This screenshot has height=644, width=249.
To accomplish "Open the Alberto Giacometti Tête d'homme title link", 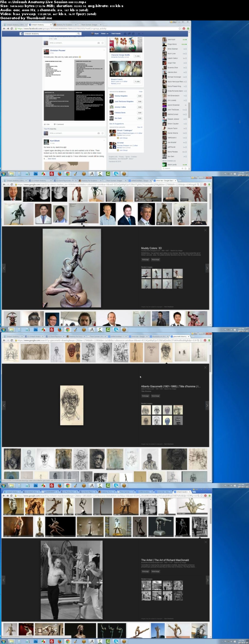I will 171,386.
